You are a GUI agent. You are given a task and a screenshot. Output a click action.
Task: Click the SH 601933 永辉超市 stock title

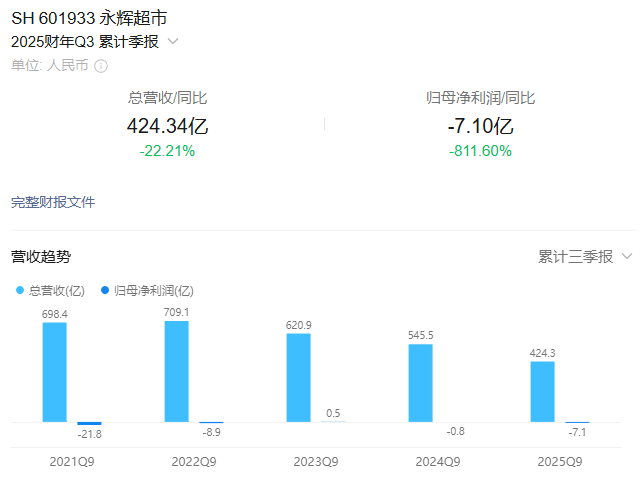87,17
